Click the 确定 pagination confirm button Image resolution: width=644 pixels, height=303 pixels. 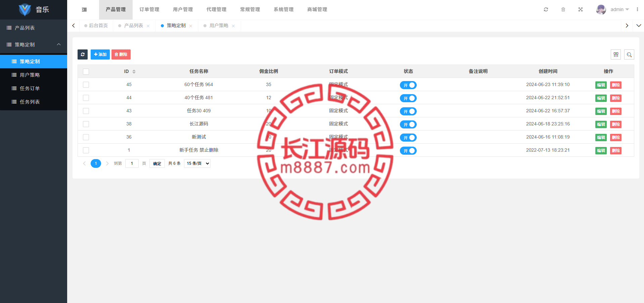tap(157, 163)
